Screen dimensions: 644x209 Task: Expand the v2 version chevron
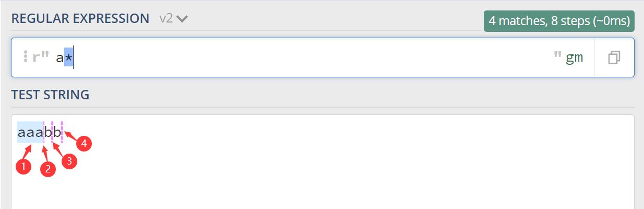(x=182, y=19)
